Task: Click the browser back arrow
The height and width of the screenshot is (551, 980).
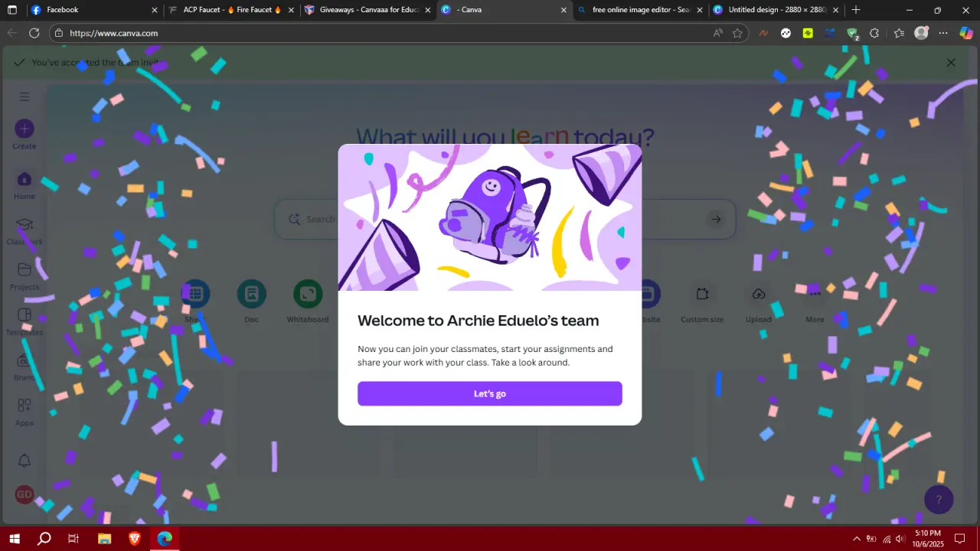Action: [x=12, y=33]
